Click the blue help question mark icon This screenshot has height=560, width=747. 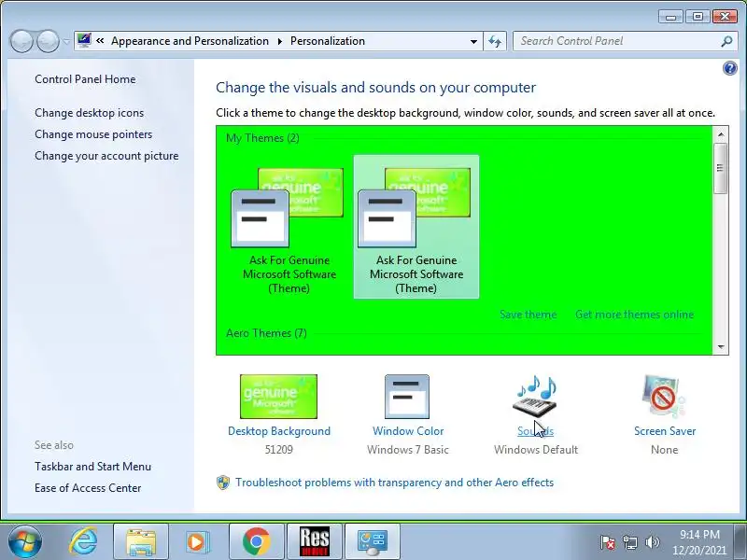729,68
